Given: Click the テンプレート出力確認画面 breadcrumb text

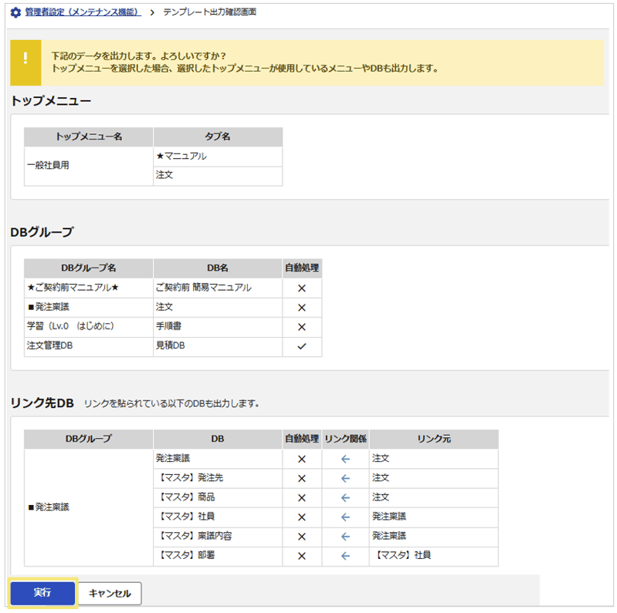Looking at the screenshot, I should tap(210, 12).
